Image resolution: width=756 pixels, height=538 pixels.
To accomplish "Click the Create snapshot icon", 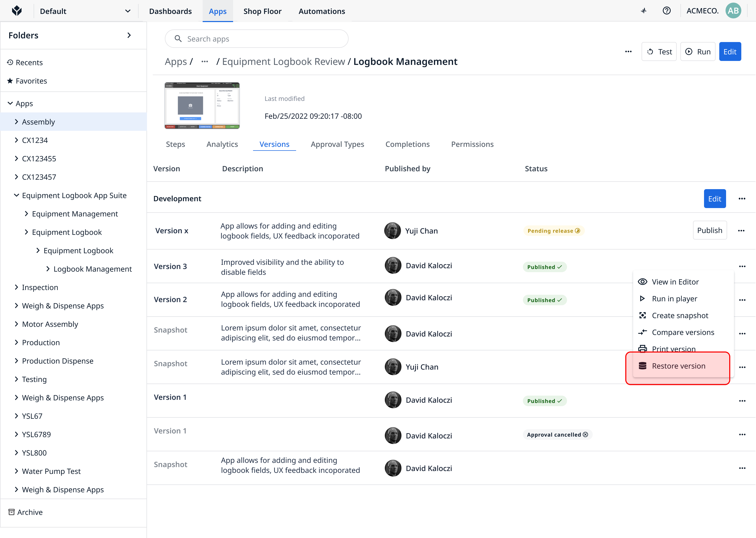I will pos(642,315).
